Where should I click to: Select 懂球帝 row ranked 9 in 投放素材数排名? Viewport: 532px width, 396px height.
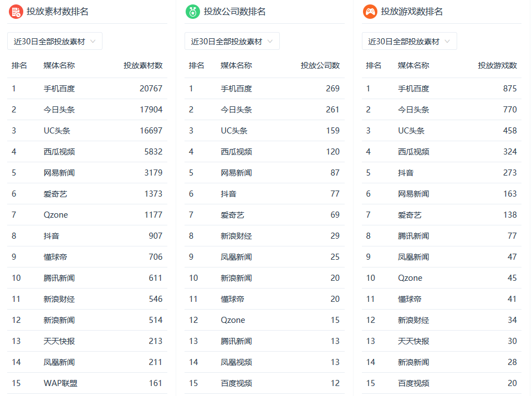point(55,257)
